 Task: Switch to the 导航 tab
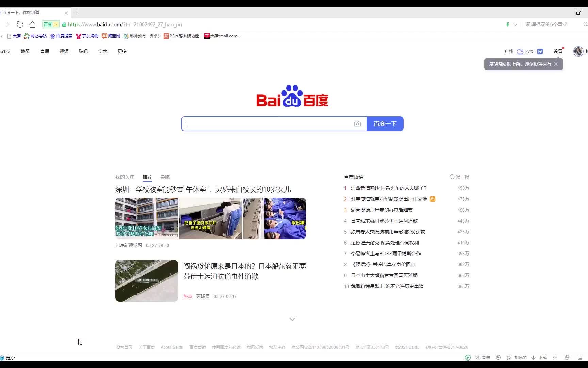point(165,177)
